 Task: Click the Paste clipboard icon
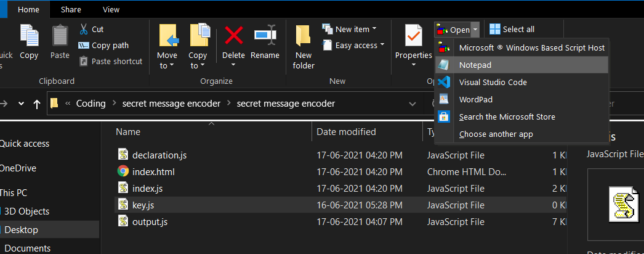coord(60,36)
